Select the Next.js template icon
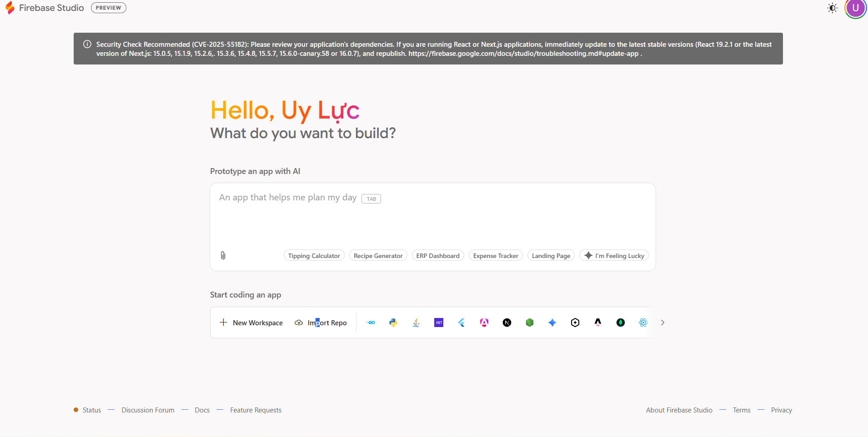The width and height of the screenshot is (868, 437). (x=507, y=323)
